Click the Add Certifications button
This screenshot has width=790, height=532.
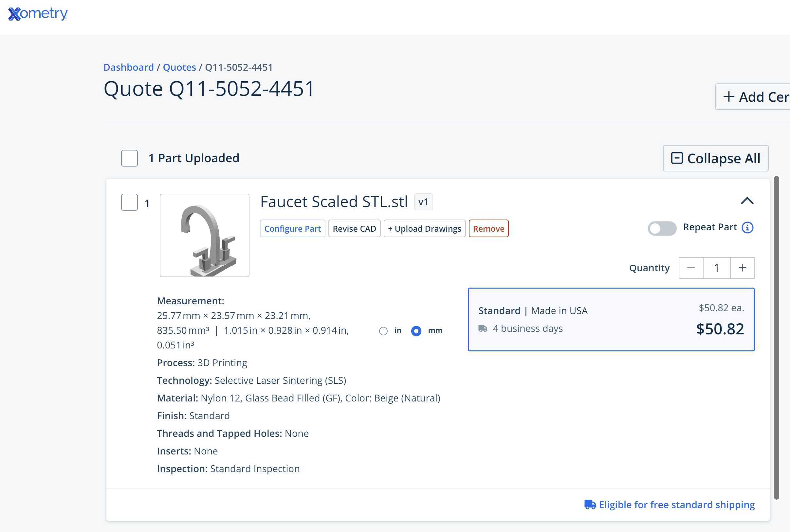753,97
